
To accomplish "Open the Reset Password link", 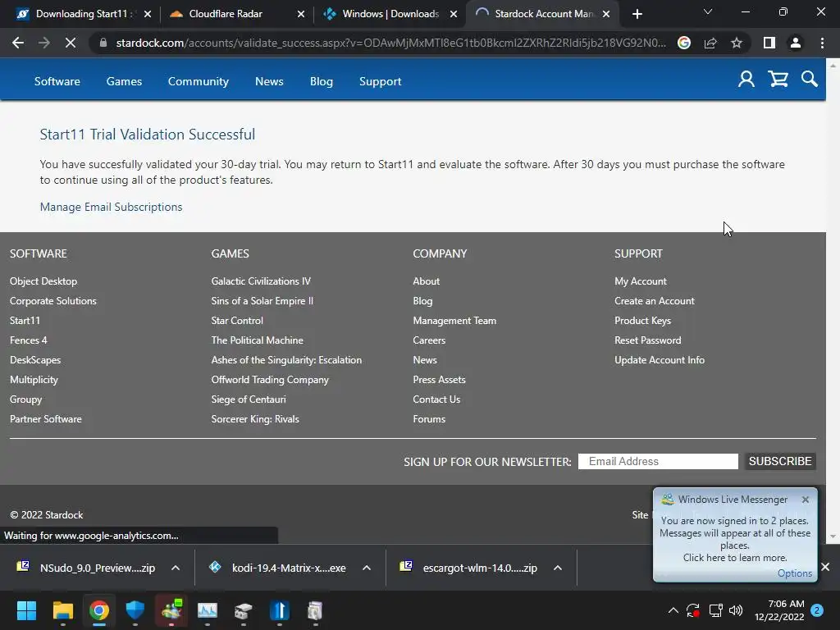I will tap(648, 340).
